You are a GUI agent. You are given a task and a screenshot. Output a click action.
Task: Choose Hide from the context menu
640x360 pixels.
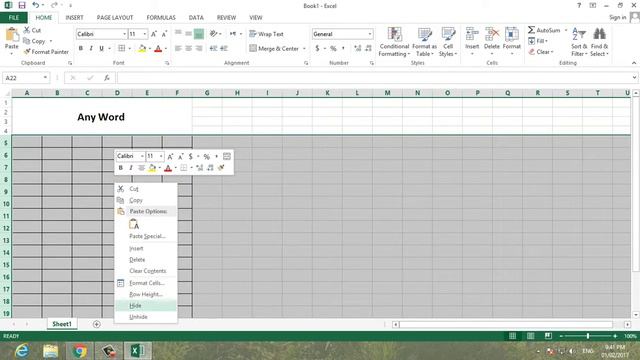(146, 306)
